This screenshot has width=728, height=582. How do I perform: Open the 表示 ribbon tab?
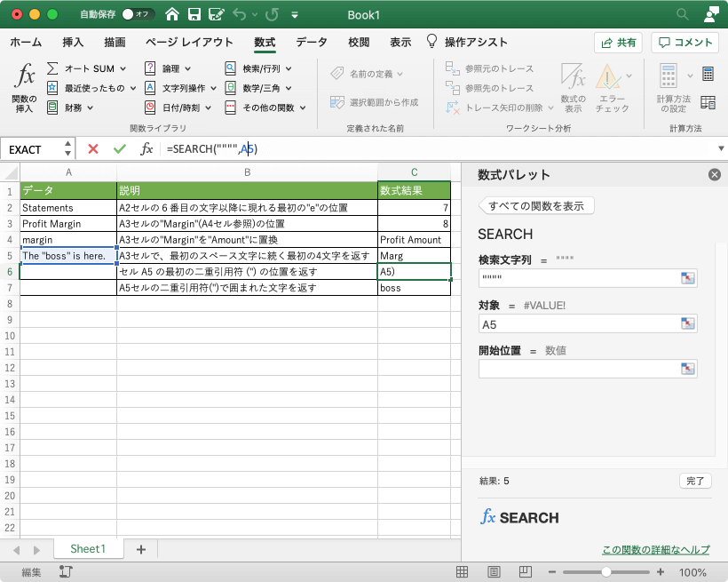click(x=400, y=43)
